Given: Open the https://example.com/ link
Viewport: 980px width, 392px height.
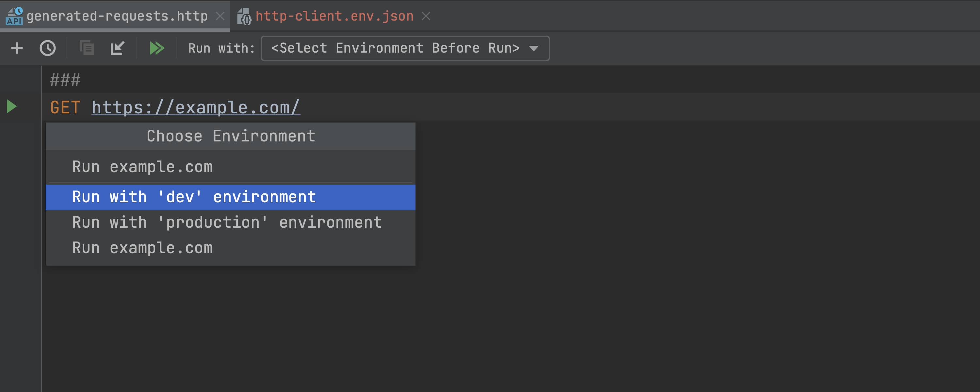Looking at the screenshot, I should click(x=196, y=108).
